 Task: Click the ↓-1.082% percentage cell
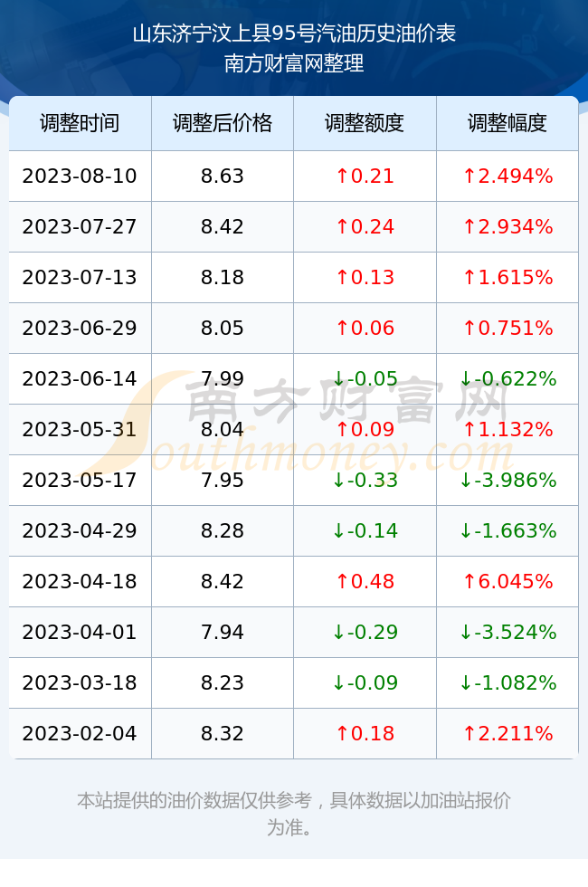pyautogui.click(x=507, y=682)
